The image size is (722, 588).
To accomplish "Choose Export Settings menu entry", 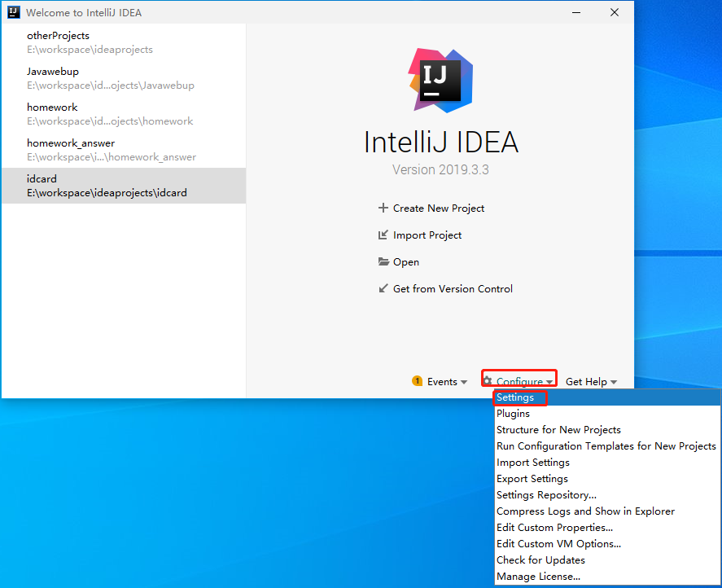I will pyautogui.click(x=607, y=479).
